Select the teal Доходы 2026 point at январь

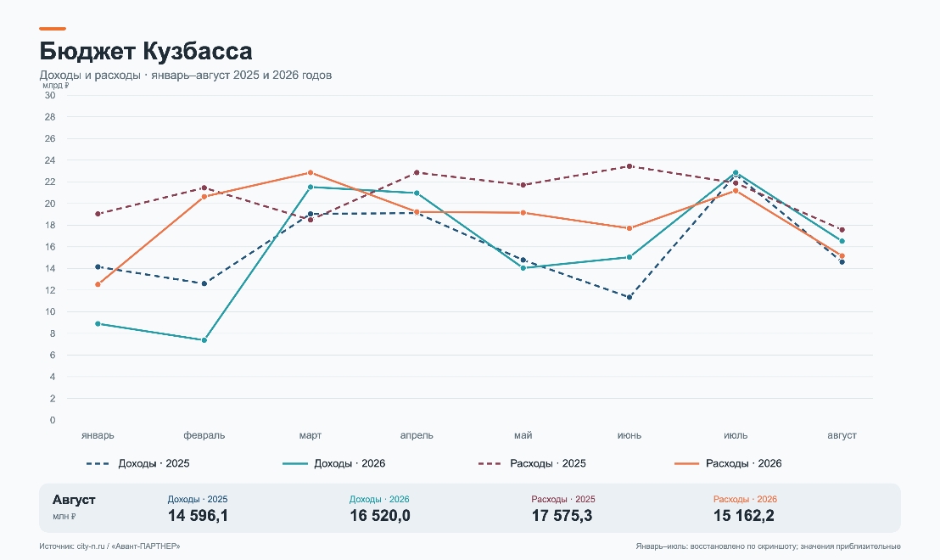98,324
